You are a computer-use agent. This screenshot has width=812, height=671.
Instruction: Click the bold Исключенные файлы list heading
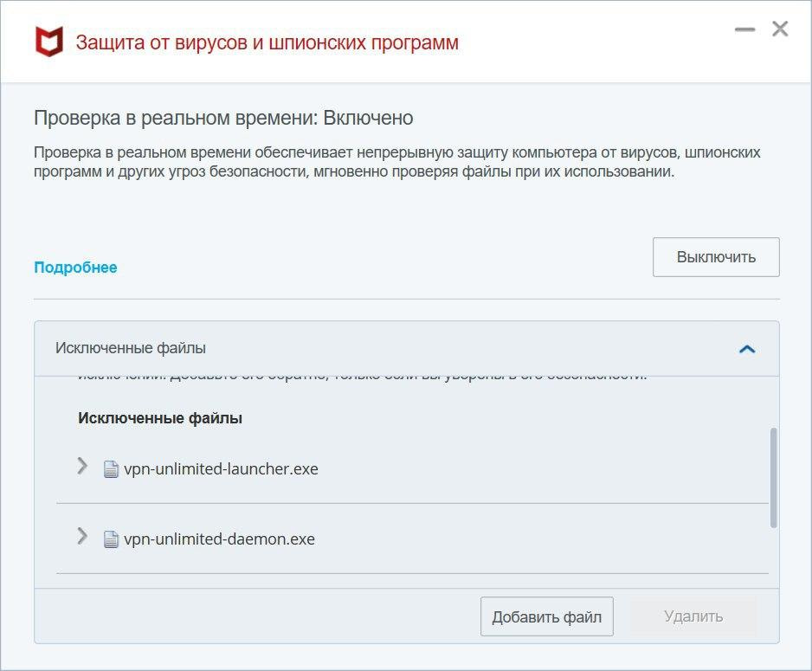click(160, 418)
